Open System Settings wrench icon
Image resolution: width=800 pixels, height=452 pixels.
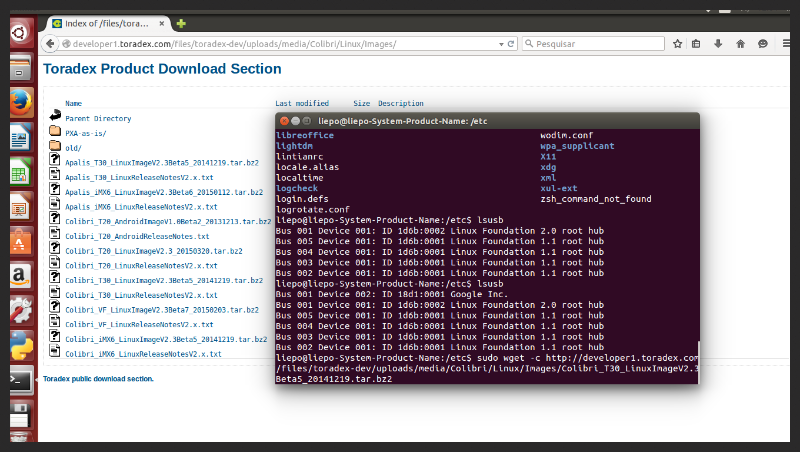[x=21, y=310]
